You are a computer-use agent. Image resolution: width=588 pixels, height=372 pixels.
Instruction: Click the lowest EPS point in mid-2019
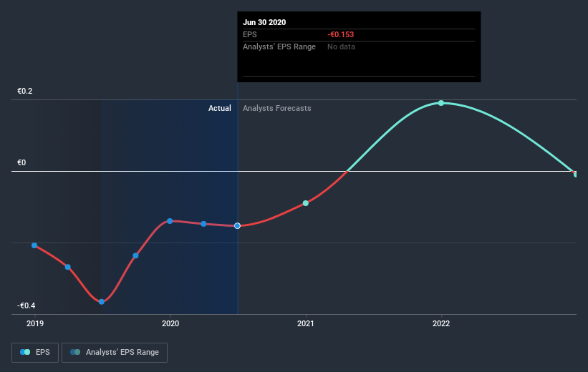pos(102,302)
